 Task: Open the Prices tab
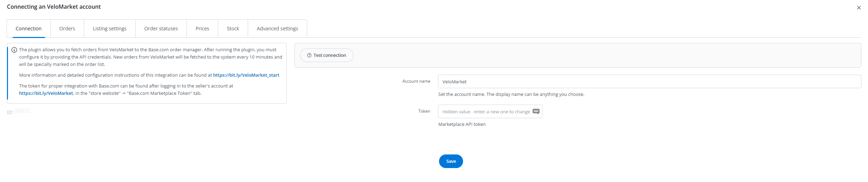(x=202, y=29)
